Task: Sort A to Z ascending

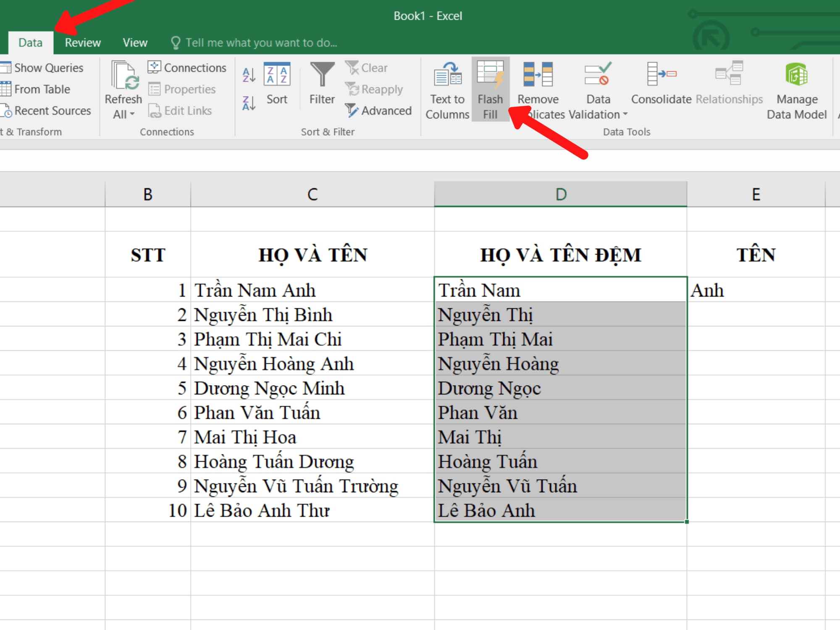Action: tap(249, 75)
